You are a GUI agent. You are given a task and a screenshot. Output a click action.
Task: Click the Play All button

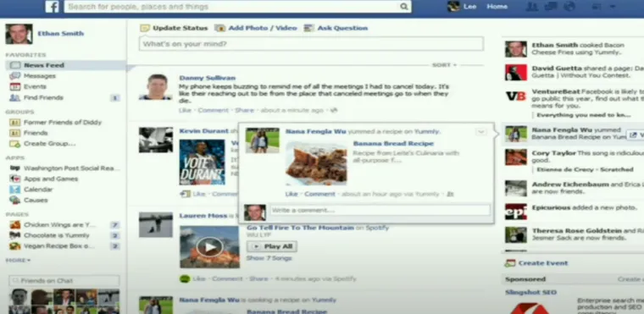271,246
